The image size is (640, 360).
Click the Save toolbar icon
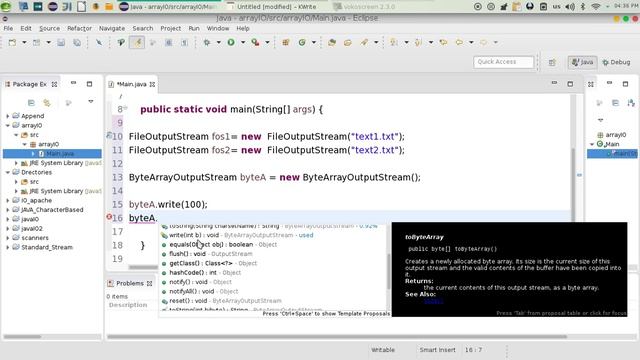(61, 42)
